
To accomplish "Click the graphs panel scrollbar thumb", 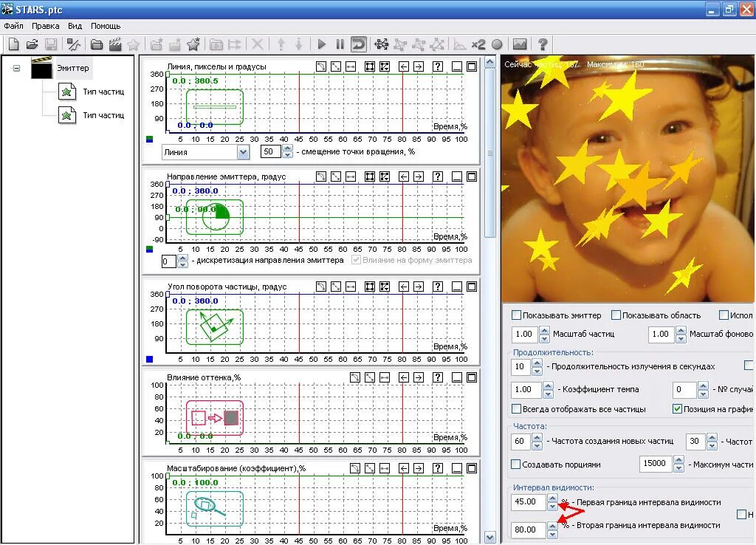I will 490,153.
